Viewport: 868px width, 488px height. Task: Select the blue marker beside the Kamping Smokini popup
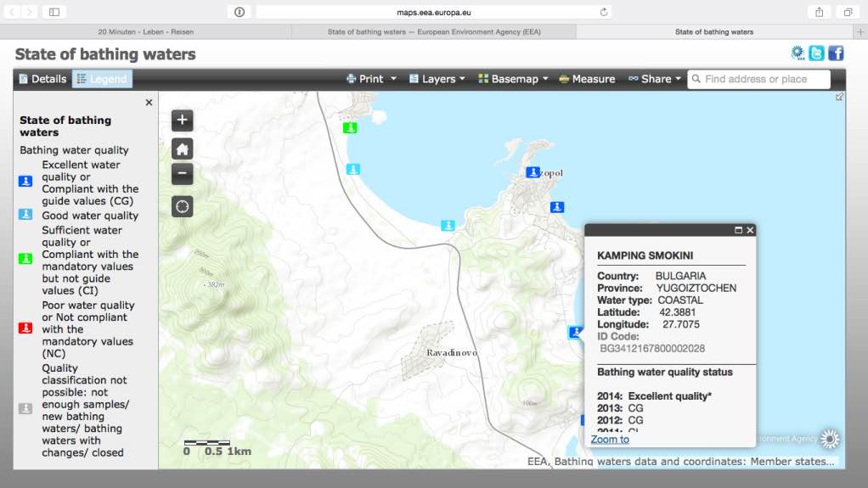(576, 332)
